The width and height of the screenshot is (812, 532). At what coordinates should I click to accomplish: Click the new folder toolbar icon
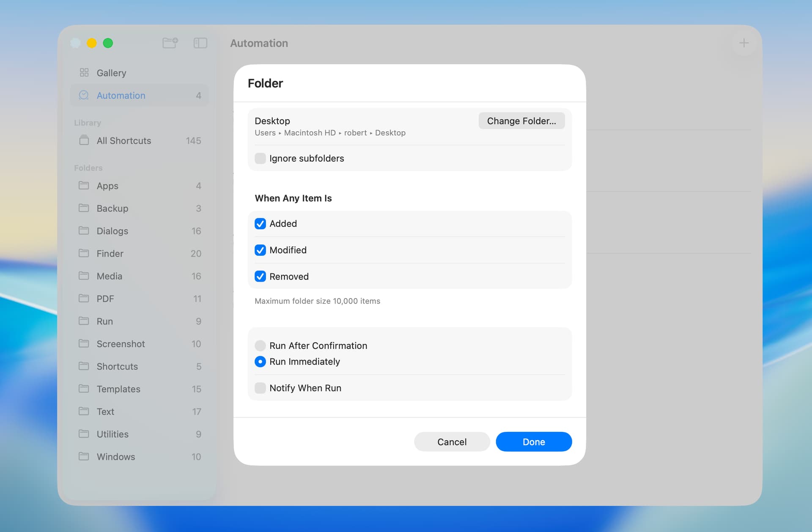coord(170,43)
